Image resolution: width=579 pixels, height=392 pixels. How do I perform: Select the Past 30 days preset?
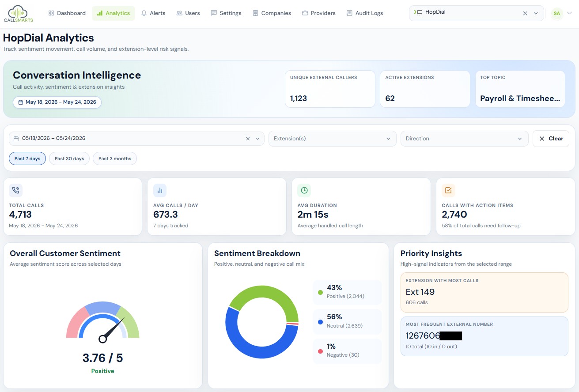click(x=69, y=158)
